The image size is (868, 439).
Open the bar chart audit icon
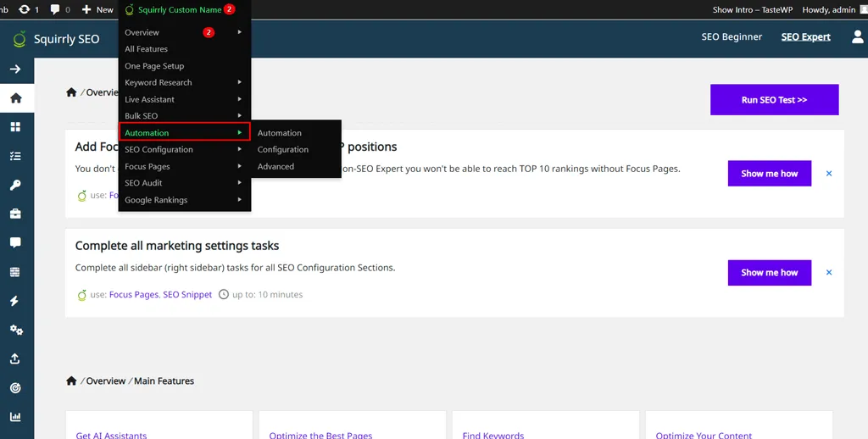[15, 417]
